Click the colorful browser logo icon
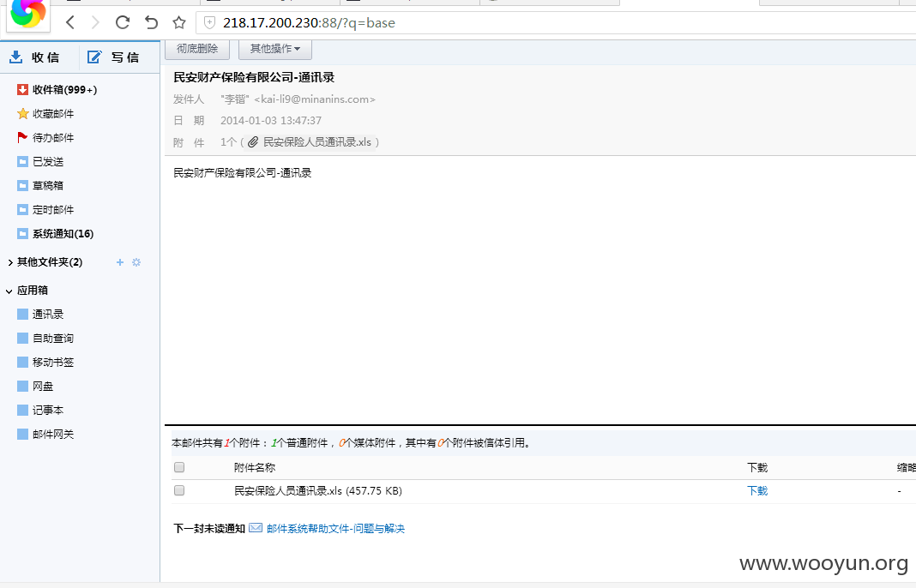The image size is (916, 588). point(28,13)
